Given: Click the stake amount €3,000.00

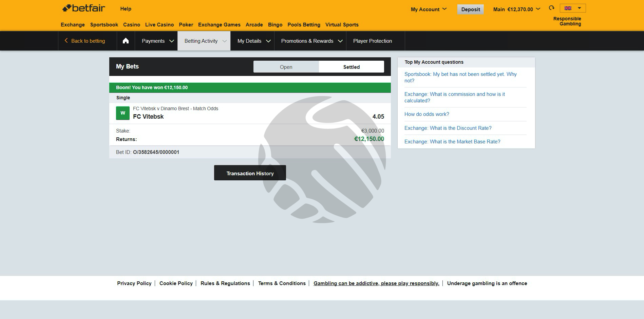Looking at the screenshot, I should (373, 131).
